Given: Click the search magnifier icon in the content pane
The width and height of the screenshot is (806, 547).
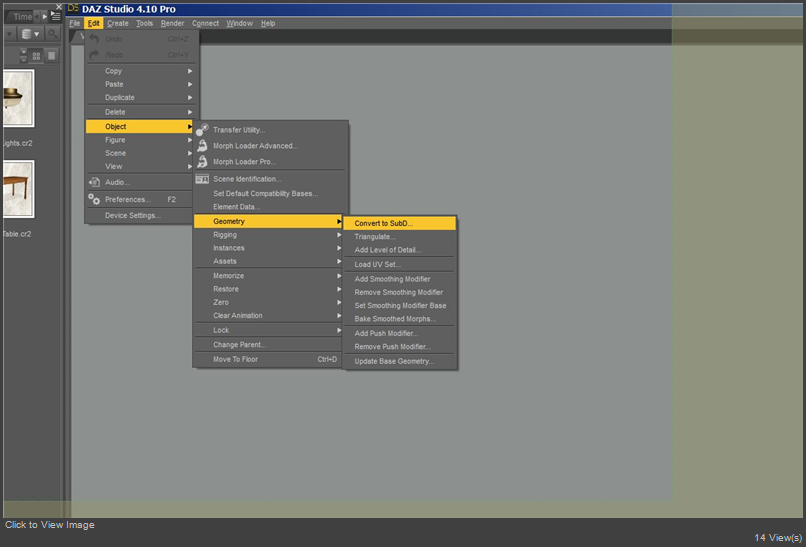Looking at the screenshot, I should 52,34.
